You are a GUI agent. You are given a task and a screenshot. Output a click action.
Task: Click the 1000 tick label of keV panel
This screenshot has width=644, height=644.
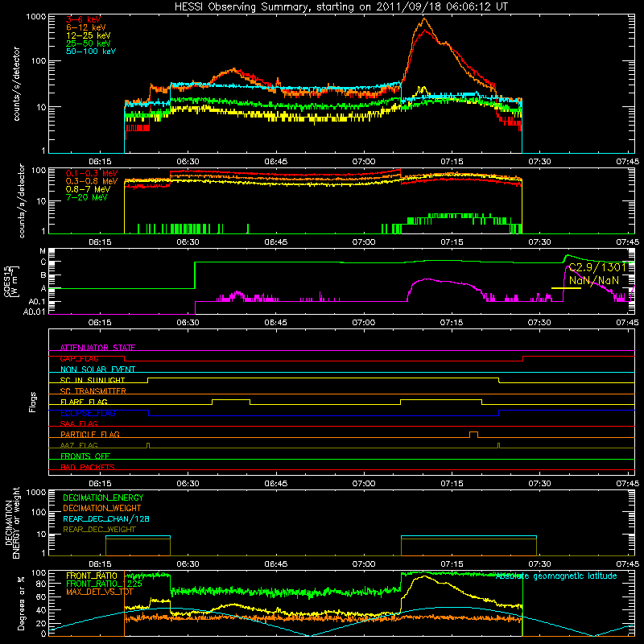coord(35,16)
